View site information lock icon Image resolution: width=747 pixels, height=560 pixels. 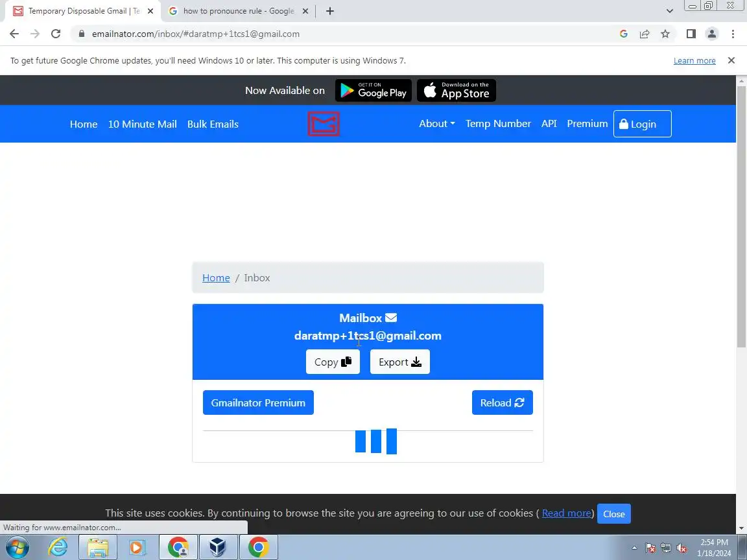pos(82,34)
